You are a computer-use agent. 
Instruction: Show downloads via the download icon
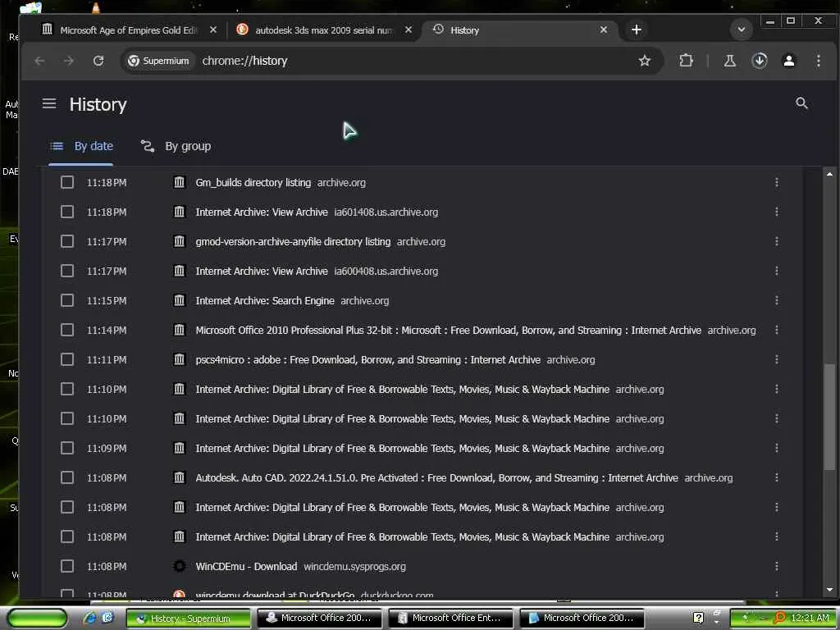click(x=759, y=61)
